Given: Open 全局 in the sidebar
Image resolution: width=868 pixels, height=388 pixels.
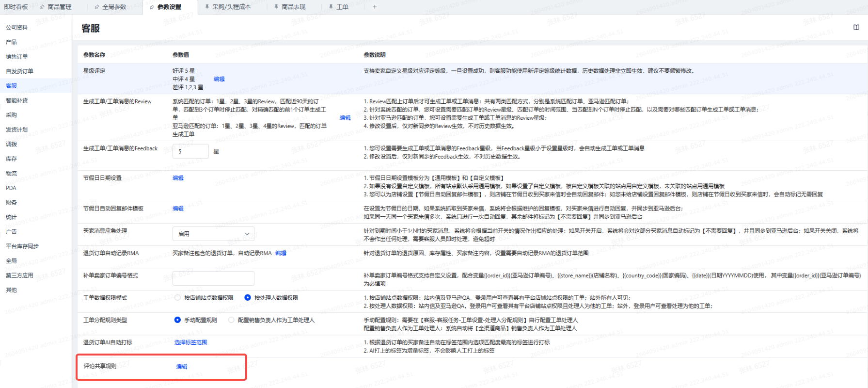Looking at the screenshot, I should click(x=11, y=261).
